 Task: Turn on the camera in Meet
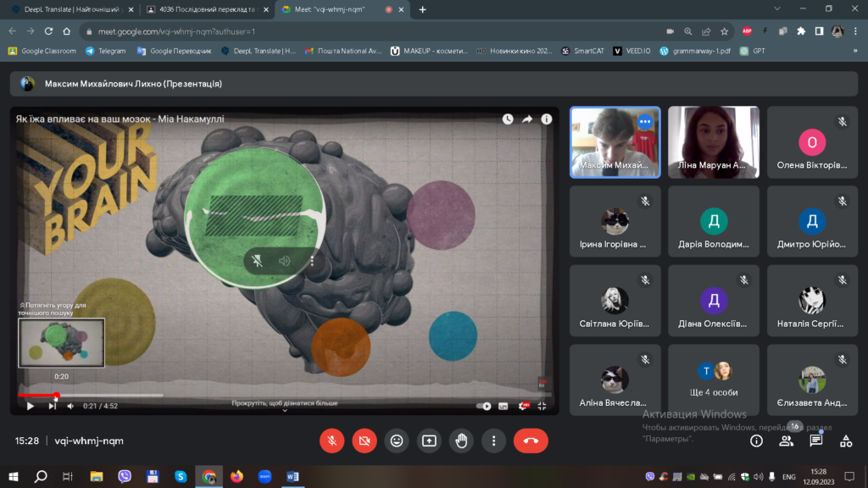[x=364, y=441]
